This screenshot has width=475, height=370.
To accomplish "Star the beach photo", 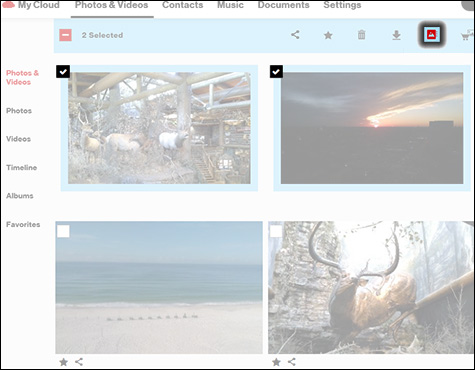I will (63, 362).
